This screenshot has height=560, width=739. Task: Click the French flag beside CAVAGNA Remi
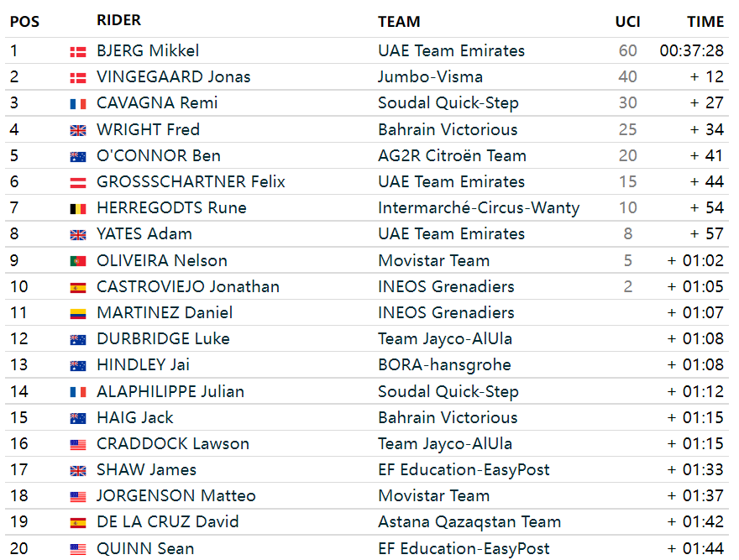click(x=78, y=104)
